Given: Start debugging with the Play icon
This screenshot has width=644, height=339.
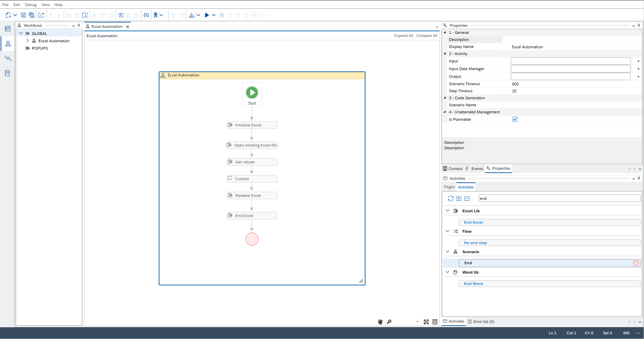Looking at the screenshot, I should (x=207, y=15).
